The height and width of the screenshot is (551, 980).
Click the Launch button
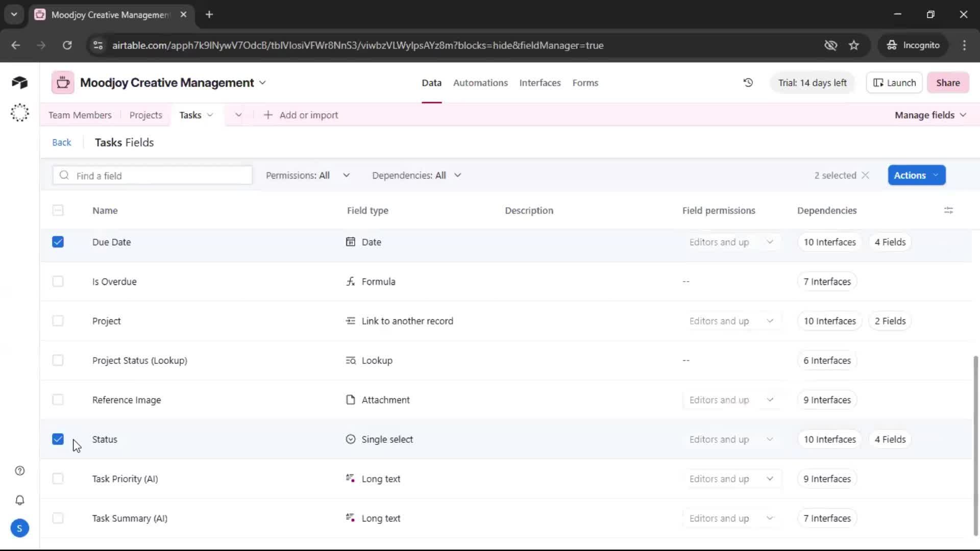(x=894, y=83)
